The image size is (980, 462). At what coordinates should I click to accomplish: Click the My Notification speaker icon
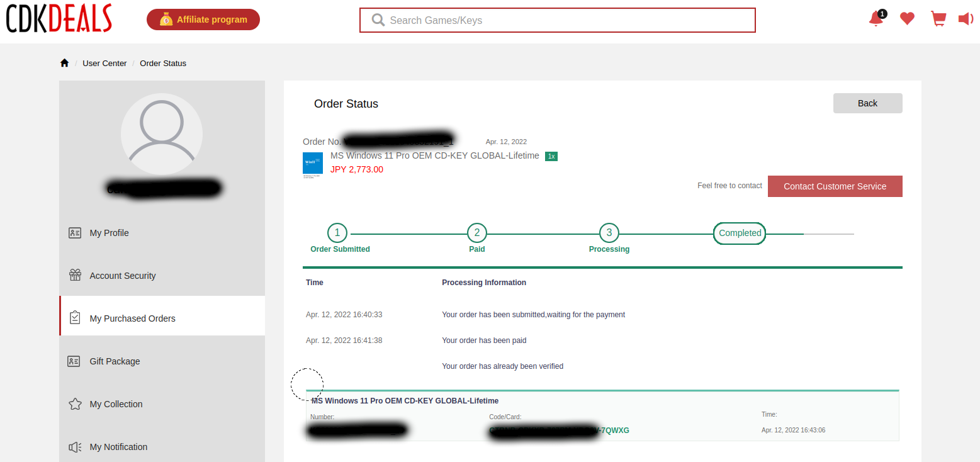tap(75, 447)
